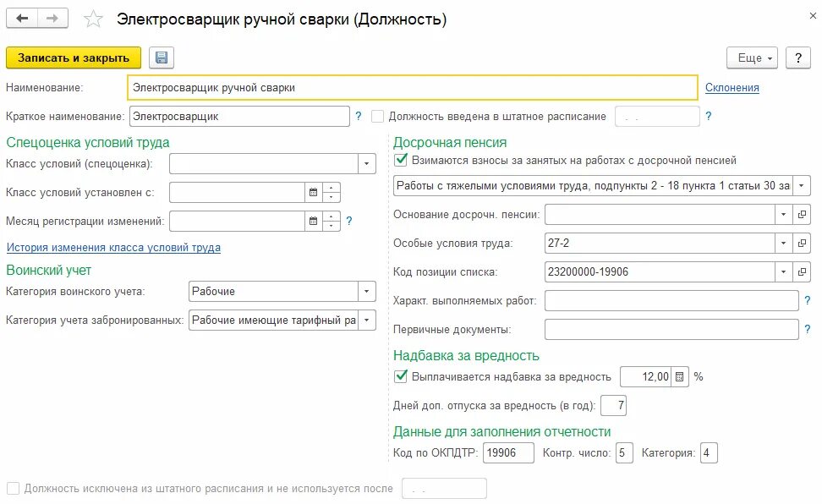Click the floppy disk save icon
Screen dimensions: 822x504
coord(161,58)
